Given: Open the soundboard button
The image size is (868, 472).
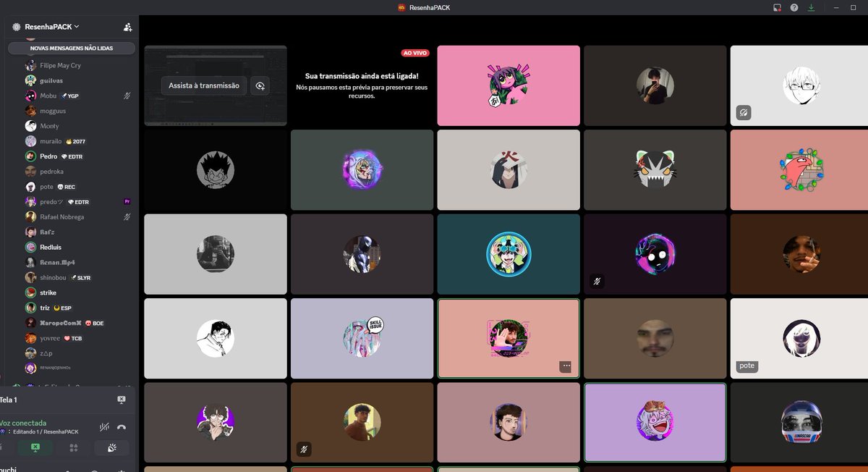Looking at the screenshot, I should click(x=112, y=448).
